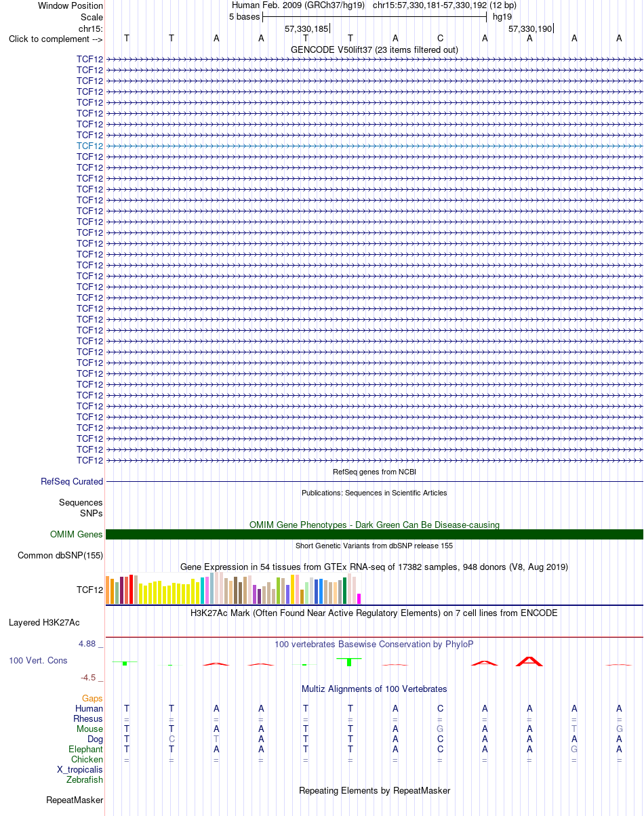Click the 'C' base in the sequence row
644x816 pixels.
440,39
